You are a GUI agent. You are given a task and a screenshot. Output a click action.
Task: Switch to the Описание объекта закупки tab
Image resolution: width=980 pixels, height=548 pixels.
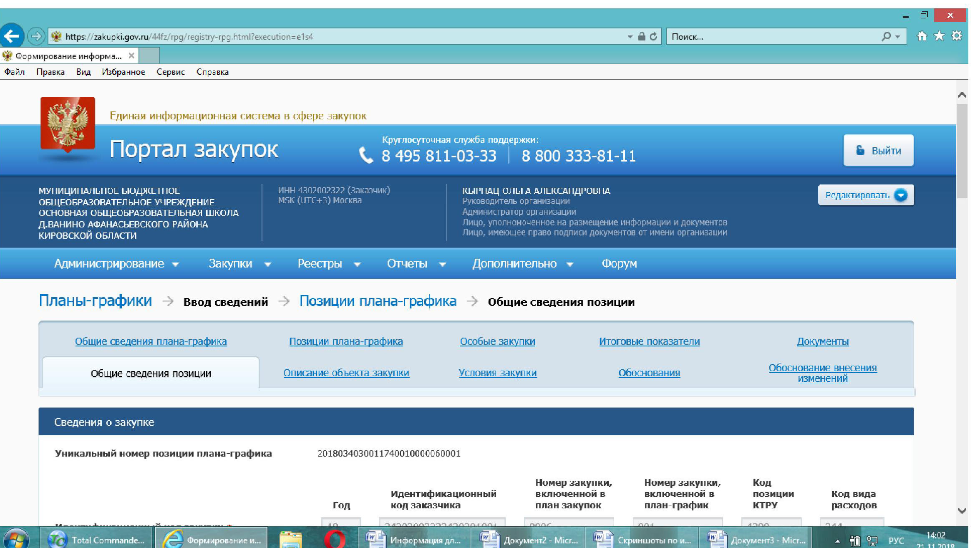coord(346,373)
